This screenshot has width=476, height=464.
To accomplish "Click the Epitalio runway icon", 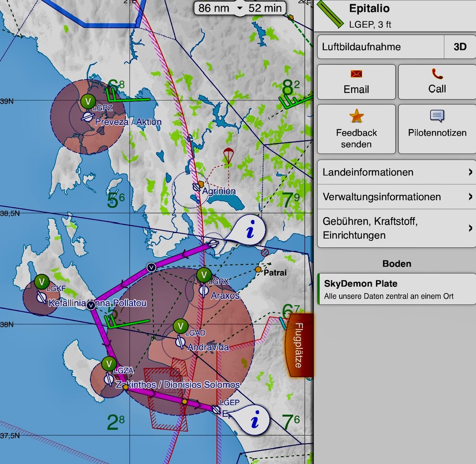I will (330, 15).
